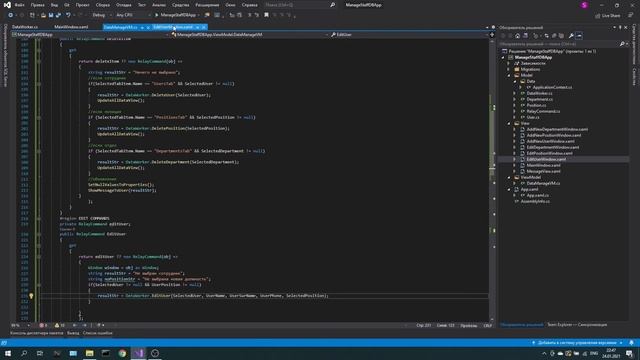Open DataManageVM class navigation dropdown
The width and height of the screenshot is (640, 360).
(x=249, y=35)
